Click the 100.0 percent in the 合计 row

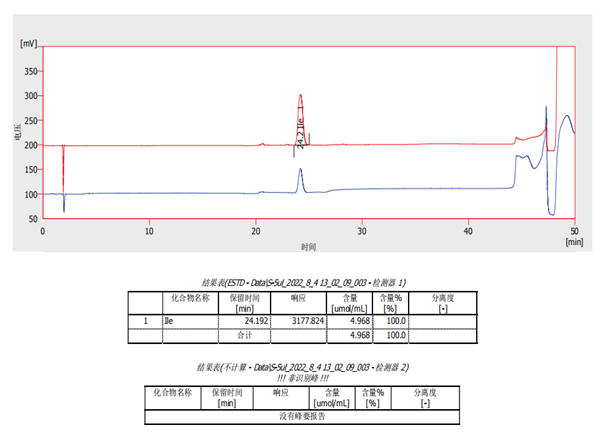396,335
